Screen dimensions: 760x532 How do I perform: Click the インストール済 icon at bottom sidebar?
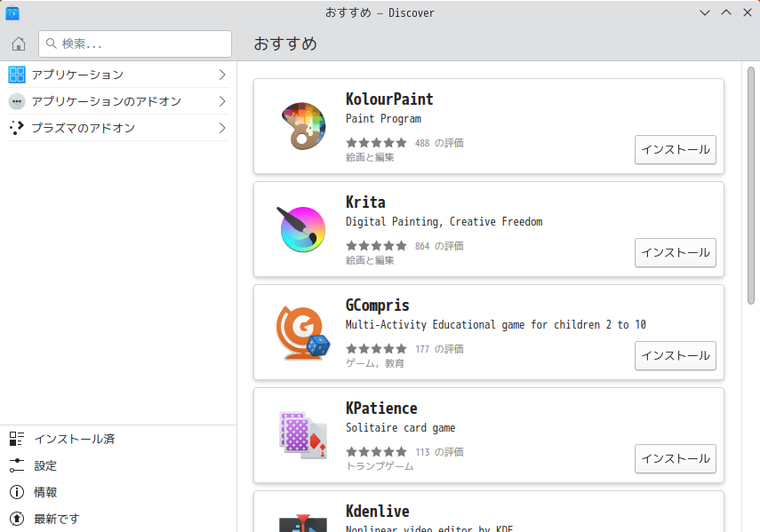pyautogui.click(x=18, y=438)
